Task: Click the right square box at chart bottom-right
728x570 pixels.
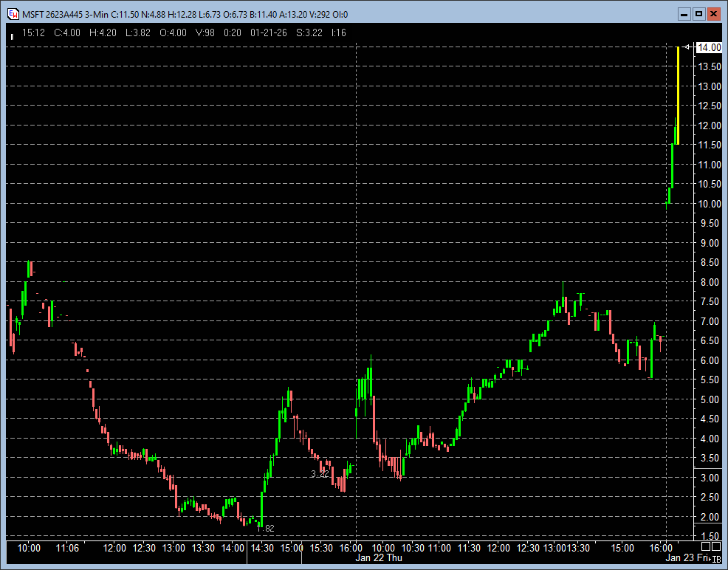Action: pos(716,546)
